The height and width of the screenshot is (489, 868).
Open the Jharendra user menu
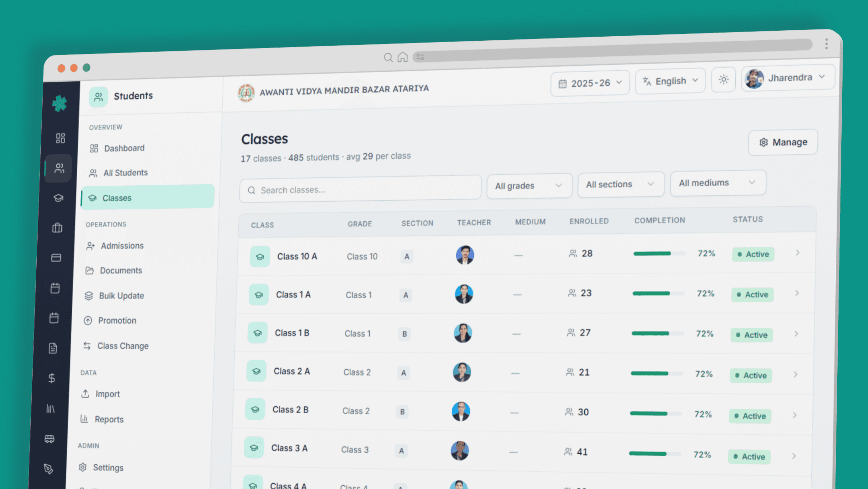788,78
